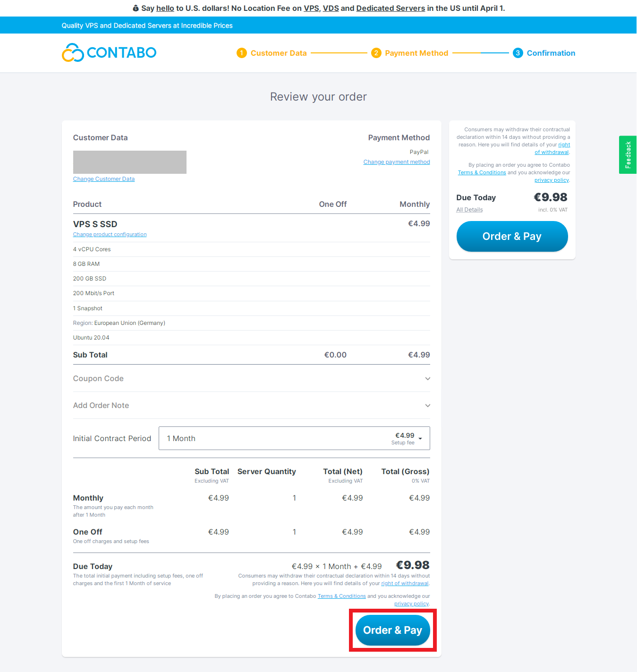Click the greyed-out customer data block
Screen dimensions: 637x672
pyautogui.click(x=130, y=162)
